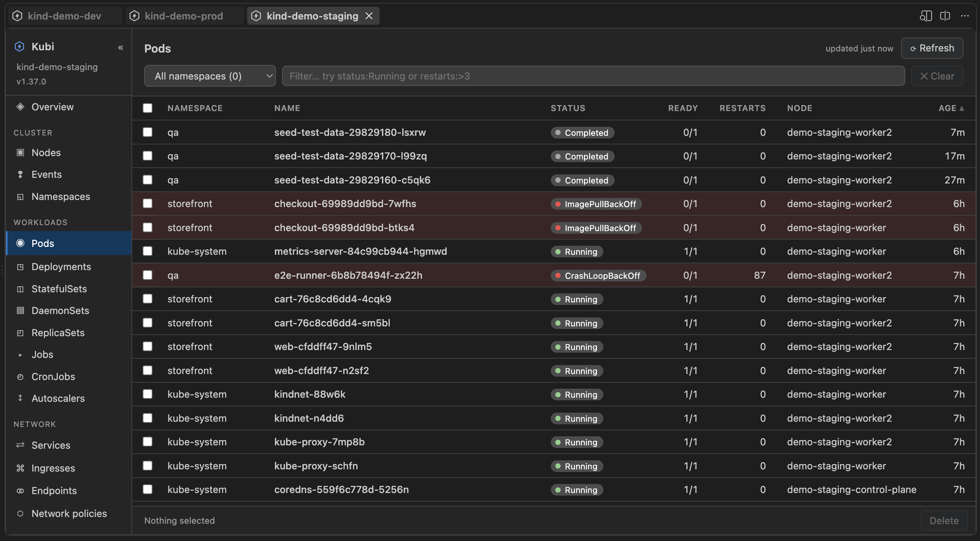Sort by the NODE column header
Viewport: 980px width, 541px height.
point(800,108)
